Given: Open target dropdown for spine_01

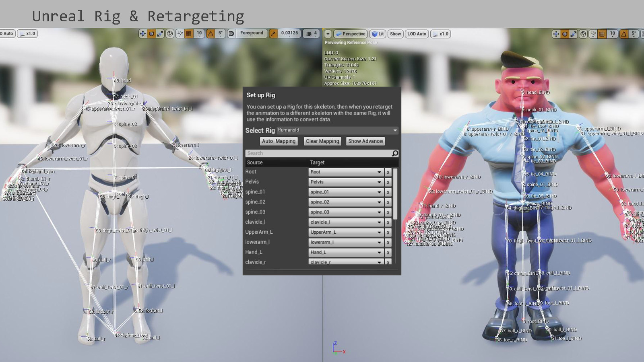Looking at the screenshot, I should 346,192.
